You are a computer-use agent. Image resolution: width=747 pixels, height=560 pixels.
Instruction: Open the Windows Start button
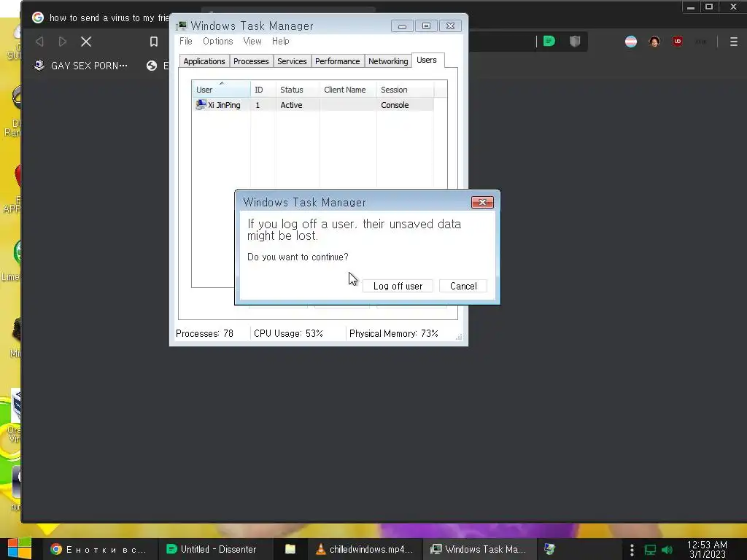20,549
